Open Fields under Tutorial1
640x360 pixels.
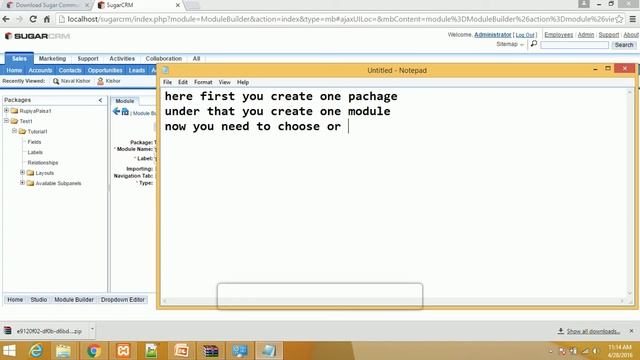pos(34,142)
